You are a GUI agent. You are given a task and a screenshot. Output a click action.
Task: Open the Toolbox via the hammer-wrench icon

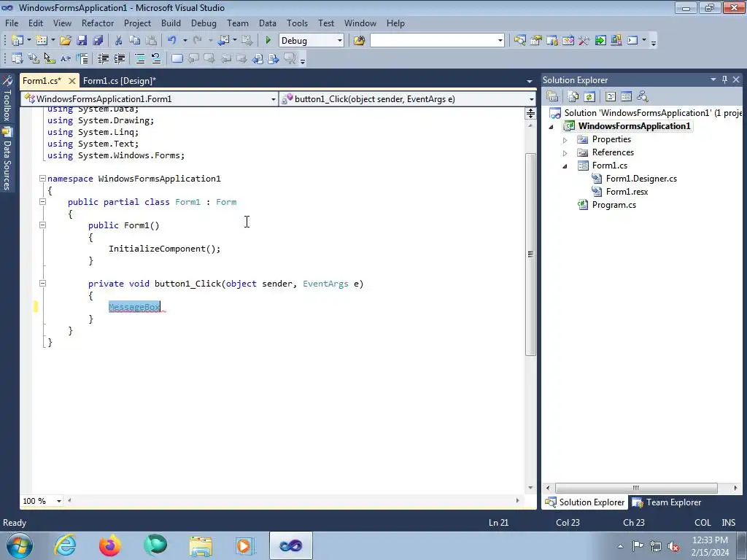[584, 41]
